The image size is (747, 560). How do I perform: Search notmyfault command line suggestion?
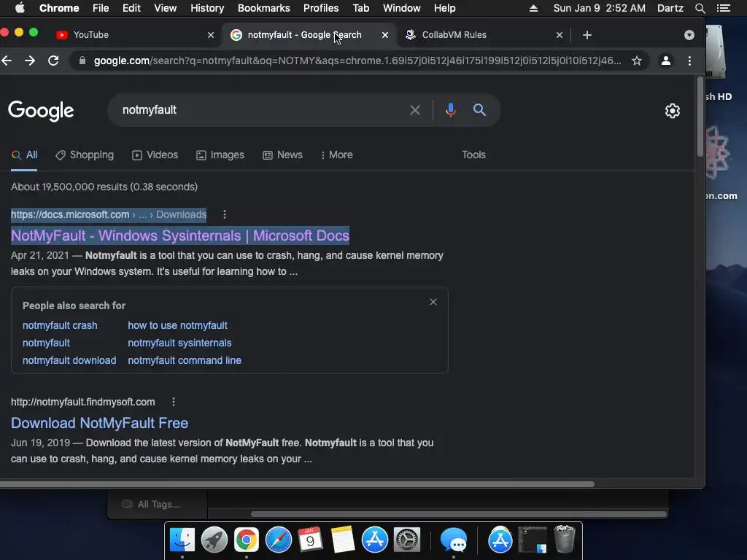coord(185,360)
